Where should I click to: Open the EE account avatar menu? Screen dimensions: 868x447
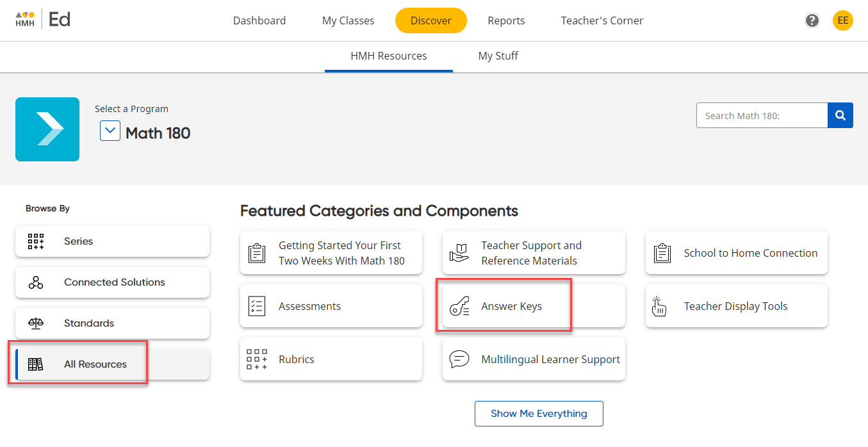click(x=842, y=20)
